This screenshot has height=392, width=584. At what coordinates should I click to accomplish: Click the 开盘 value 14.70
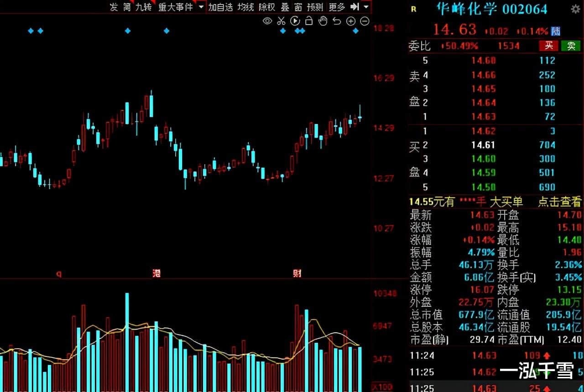pyautogui.click(x=569, y=215)
